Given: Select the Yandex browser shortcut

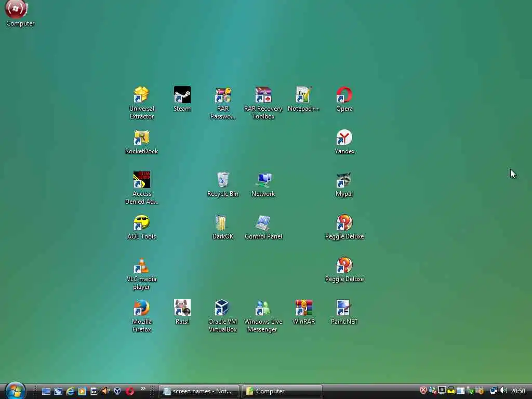Looking at the screenshot, I should point(344,142).
